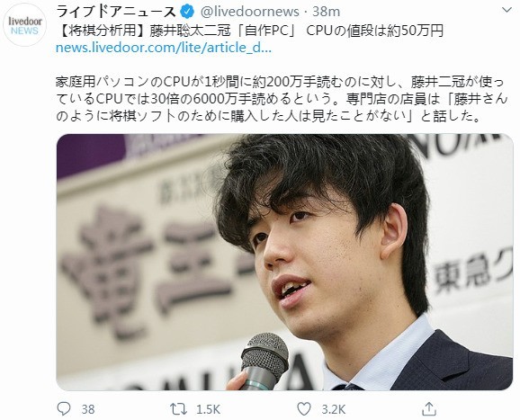The image size is (520, 420).
Task: Click the reply speech bubble icon
Action: 64,408
